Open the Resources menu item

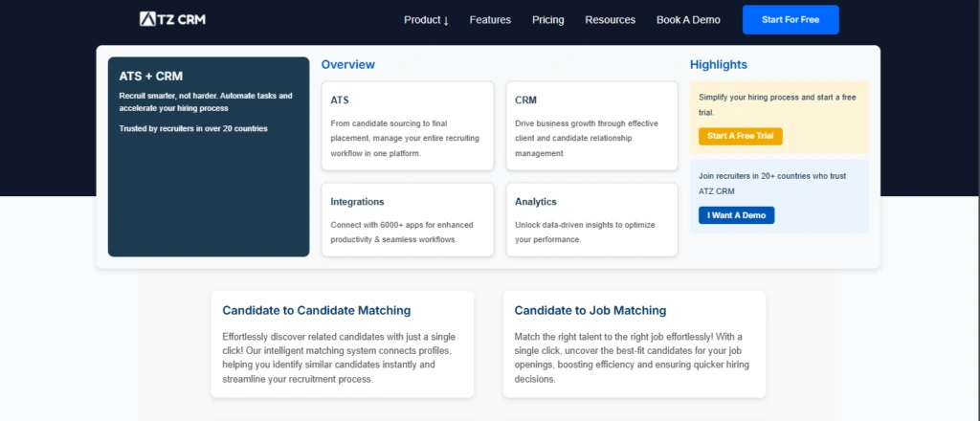point(610,20)
